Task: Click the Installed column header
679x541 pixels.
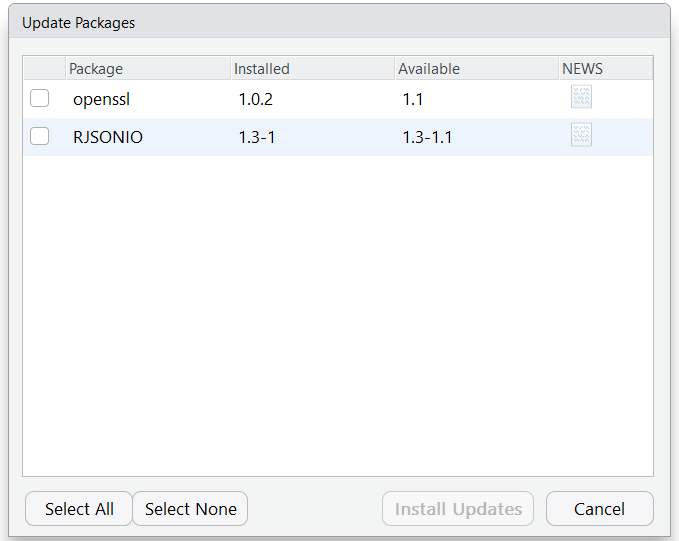Action: [262, 69]
